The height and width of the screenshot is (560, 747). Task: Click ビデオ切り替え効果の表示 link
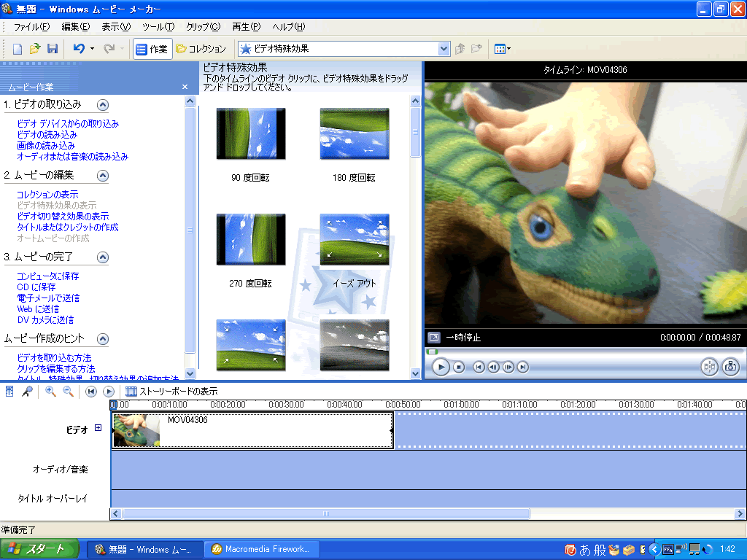63,216
